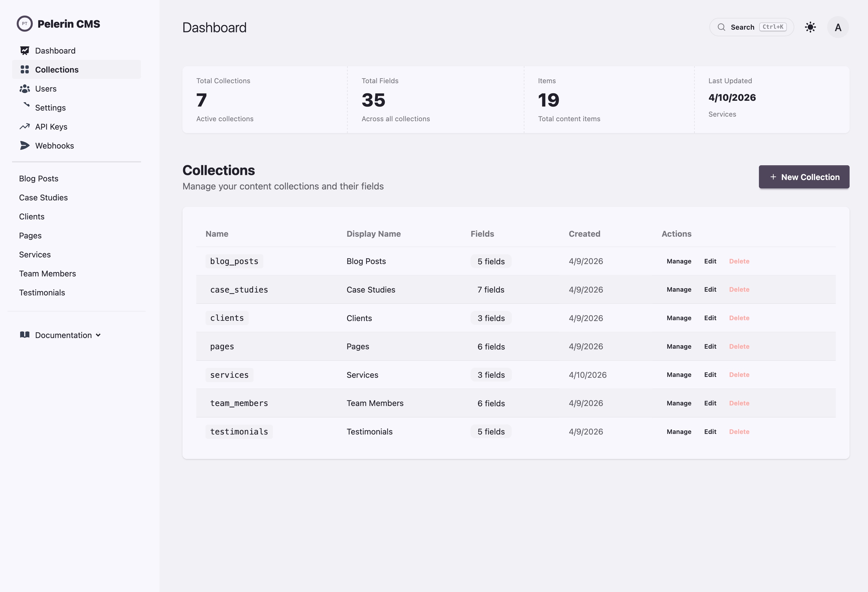Screen dimensions: 868x592
Task: Open the account avatar marked A
Action: click(x=838, y=27)
